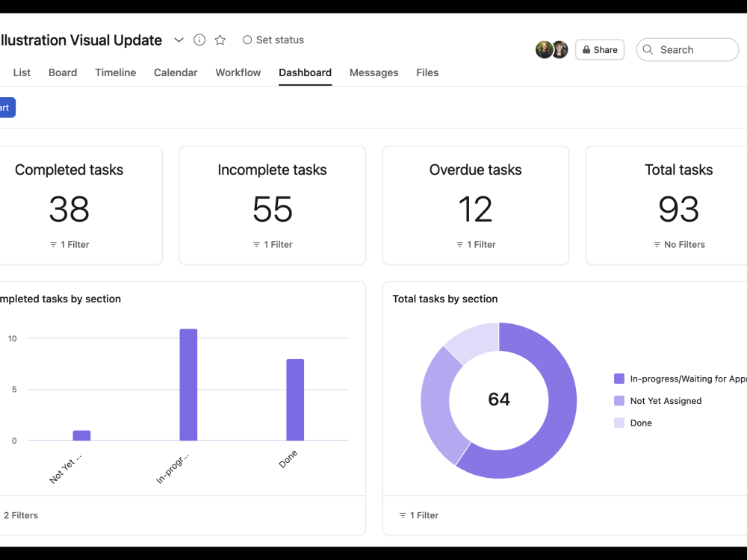This screenshot has height=560, width=747.
Task: Star the Illustration Visual Update project
Action: click(x=220, y=40)
